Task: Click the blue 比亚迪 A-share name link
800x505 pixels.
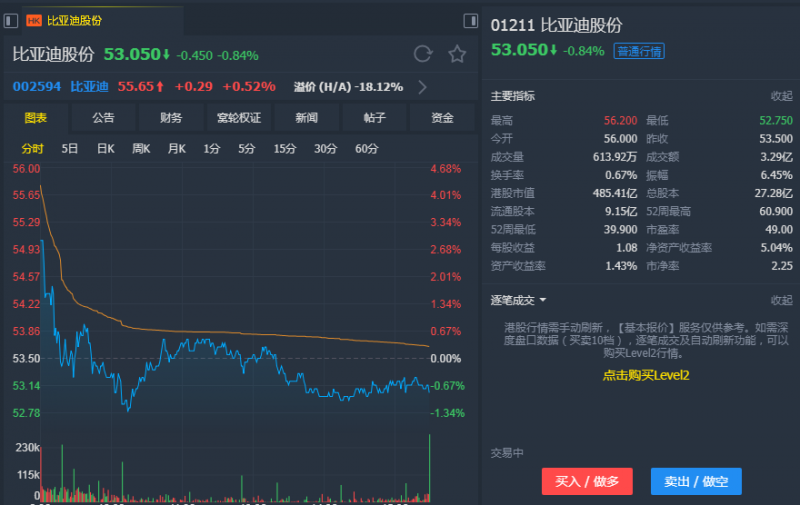Action: click(x=89, y=87)
